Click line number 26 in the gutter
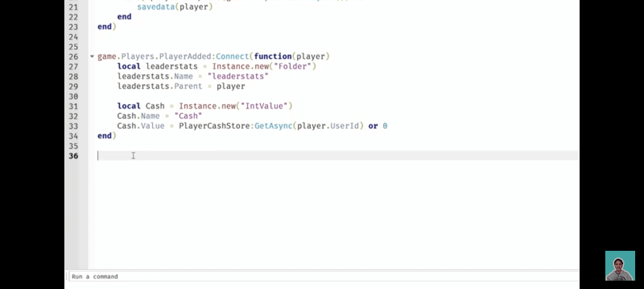 pyautogui.click(x=73, y=56)
